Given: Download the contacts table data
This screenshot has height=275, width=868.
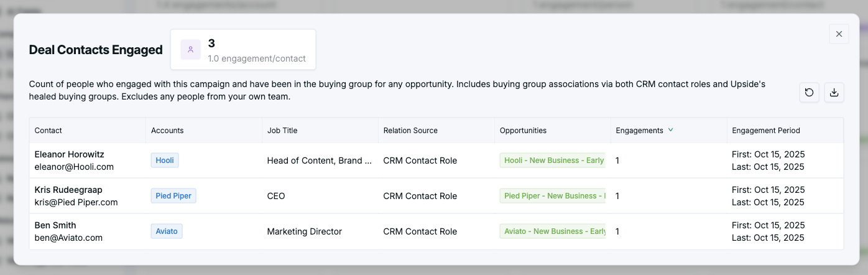Looking at the screenshot, I should pos(834,93).
